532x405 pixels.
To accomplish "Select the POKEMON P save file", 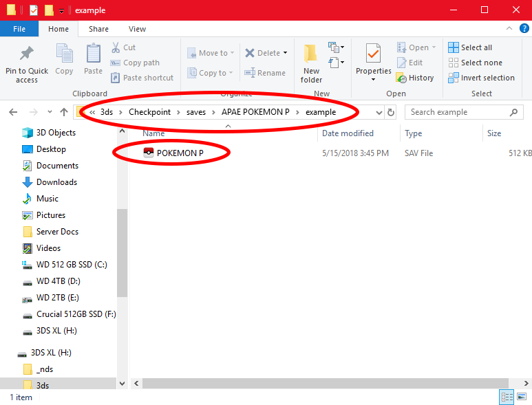I will [180, 153].
